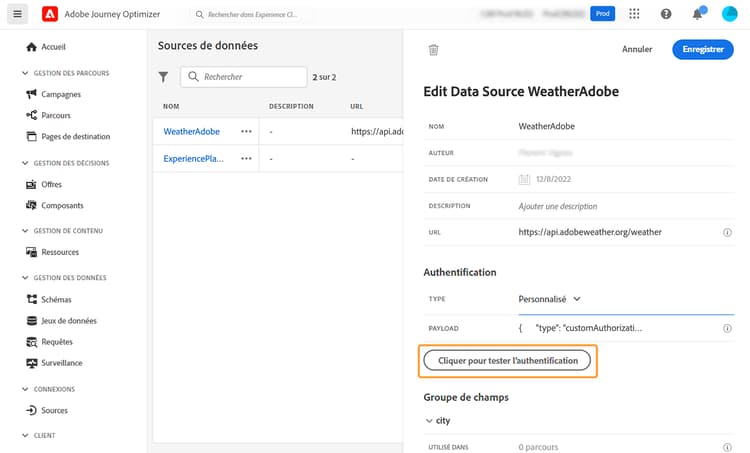Click the URL info icon
The image size is (750, 453).
(727, 232)
